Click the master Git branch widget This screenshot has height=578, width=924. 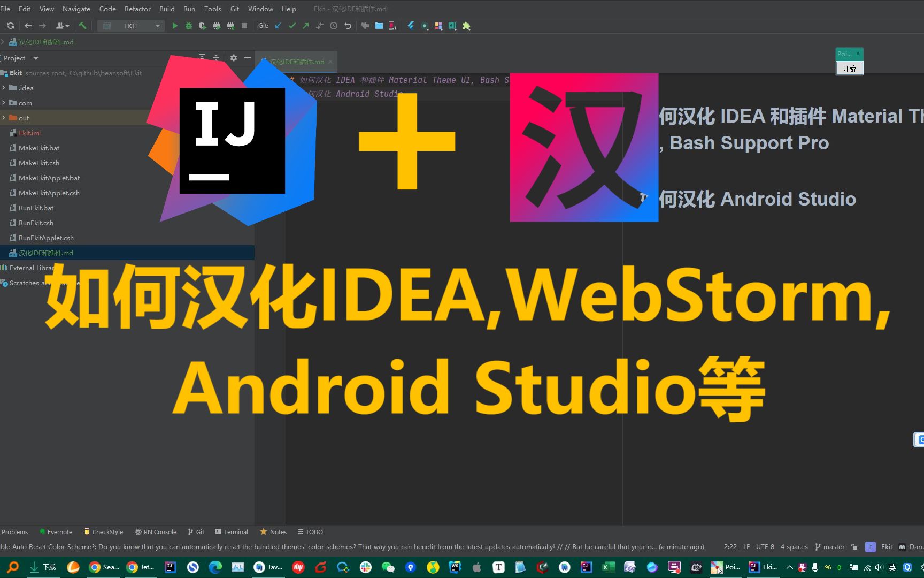coord(830,547)
